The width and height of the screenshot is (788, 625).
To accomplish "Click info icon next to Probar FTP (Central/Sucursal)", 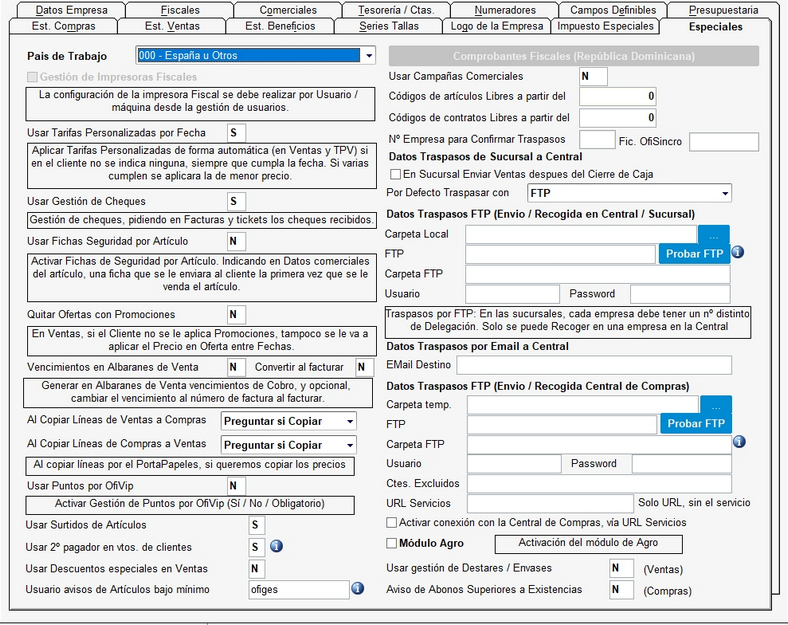I will point(738,252).
